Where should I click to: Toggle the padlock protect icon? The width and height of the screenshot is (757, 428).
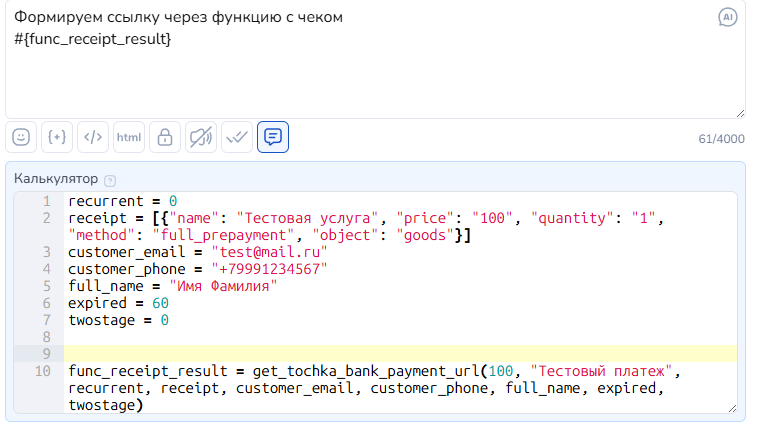(165, 137)
